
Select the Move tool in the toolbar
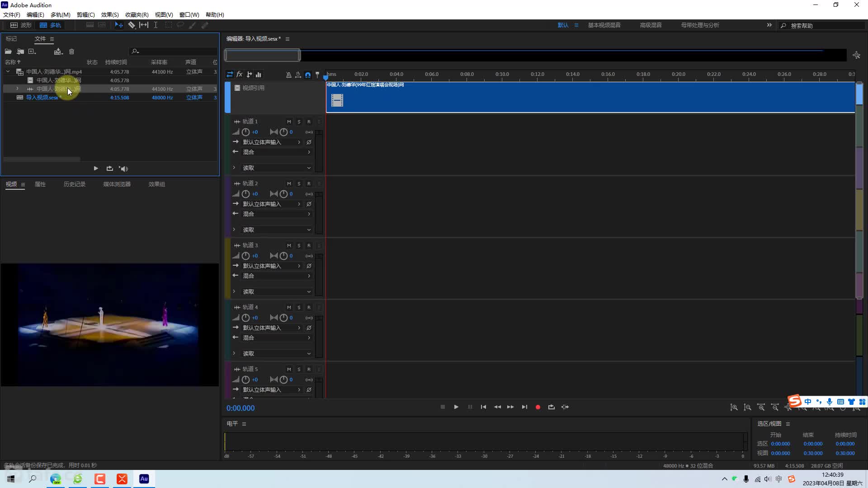click(119, 25)
